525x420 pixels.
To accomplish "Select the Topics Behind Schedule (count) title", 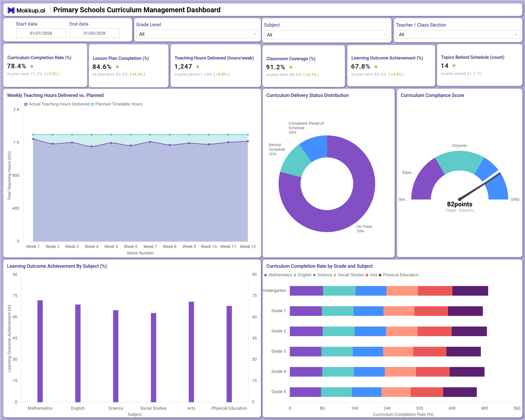I will (x=472, y=57).
